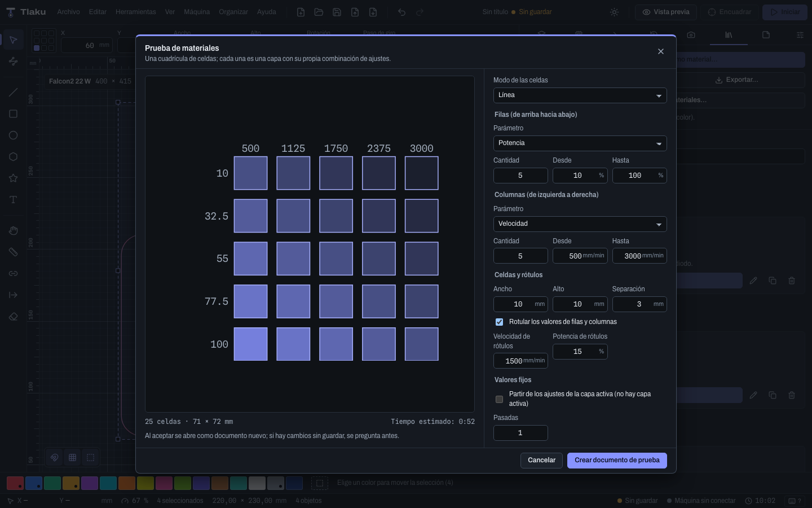Open the Archivo menu
The height and width of the screenshot is (508, 812).
coord(68,12)
